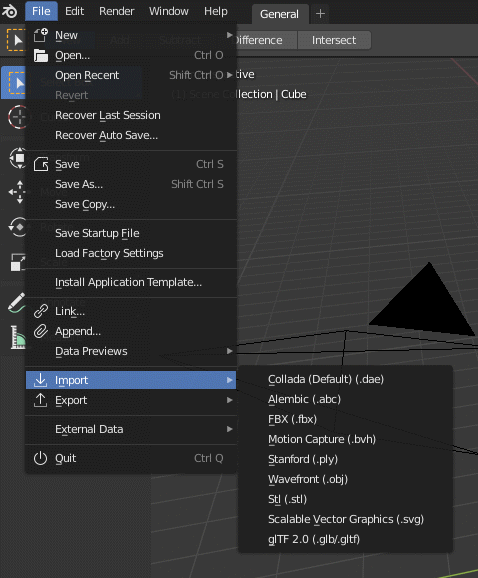Screen dimensions: 478x578
Task: Select the Scale tool icon
Action: point(18,262)
